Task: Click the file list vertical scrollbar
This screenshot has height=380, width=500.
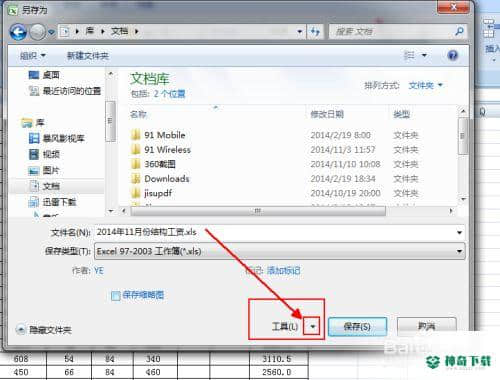Action: pyautogui.click(x=463, y=136)
